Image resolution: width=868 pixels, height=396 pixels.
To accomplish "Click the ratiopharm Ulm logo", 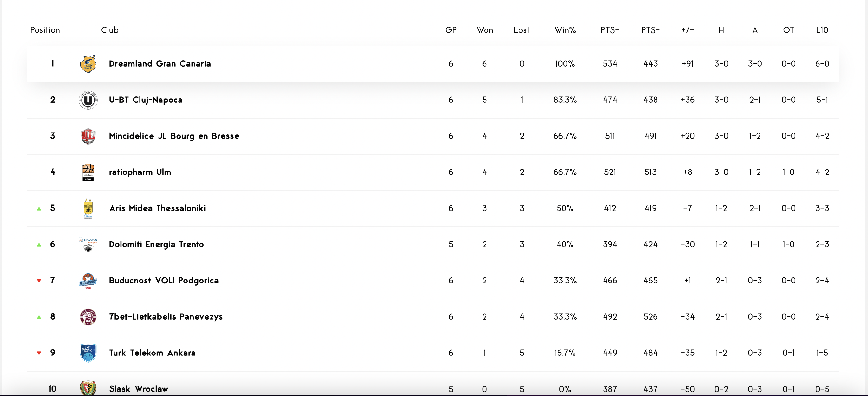I will (x=88, y=172).
